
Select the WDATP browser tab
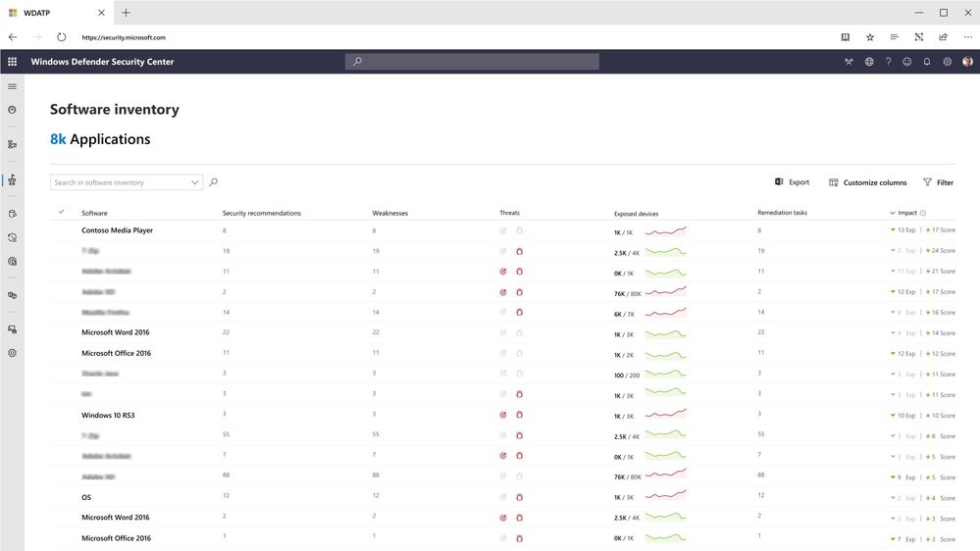tap(55, 13)
